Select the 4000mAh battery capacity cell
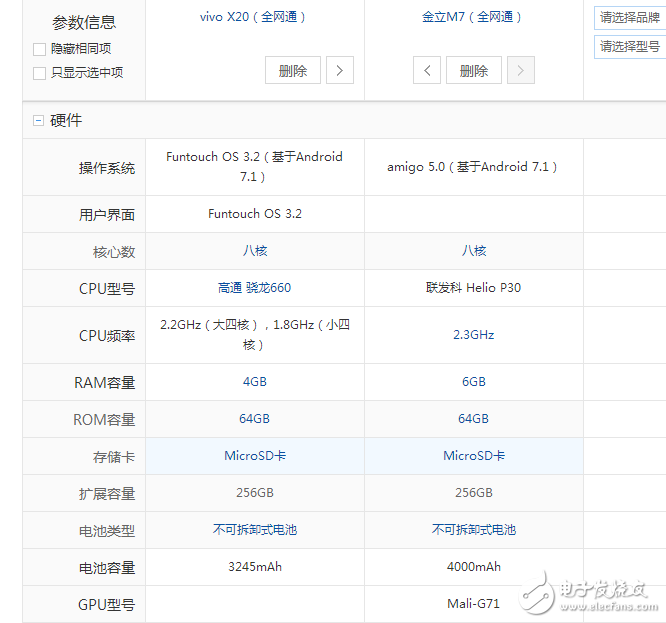This screenshot has width=666, height=623. [x=474, y=567]
